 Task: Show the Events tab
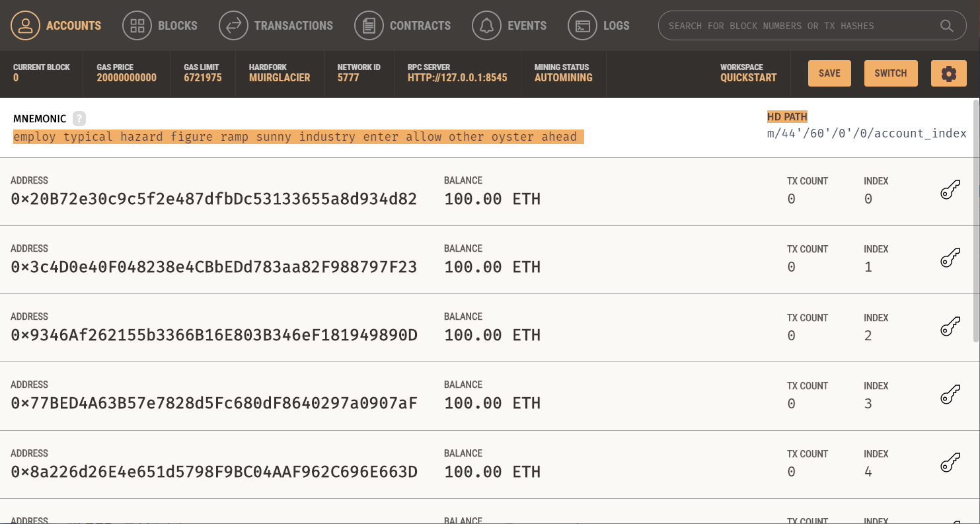click(x=509, y=26)
